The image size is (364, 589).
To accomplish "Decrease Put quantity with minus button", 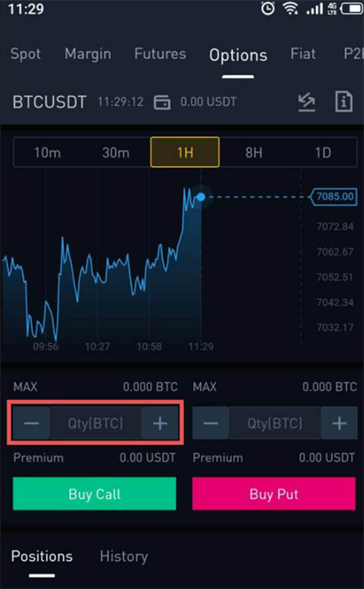I will tap(210, 423).
